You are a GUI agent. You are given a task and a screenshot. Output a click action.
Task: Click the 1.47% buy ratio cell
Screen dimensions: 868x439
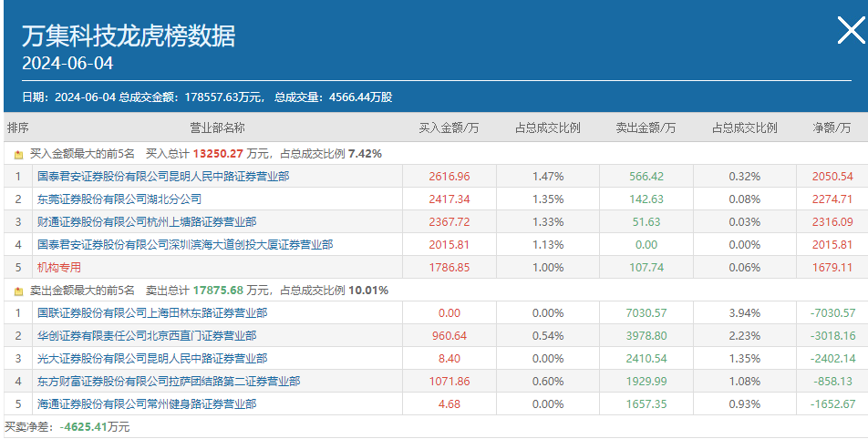547,177
